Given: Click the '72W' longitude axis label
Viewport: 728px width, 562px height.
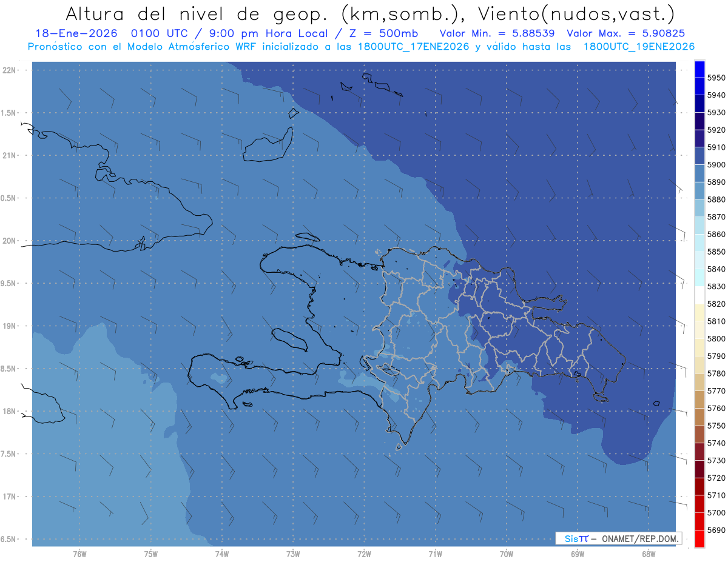Looking at the screenshot, I should click(365, 554).
